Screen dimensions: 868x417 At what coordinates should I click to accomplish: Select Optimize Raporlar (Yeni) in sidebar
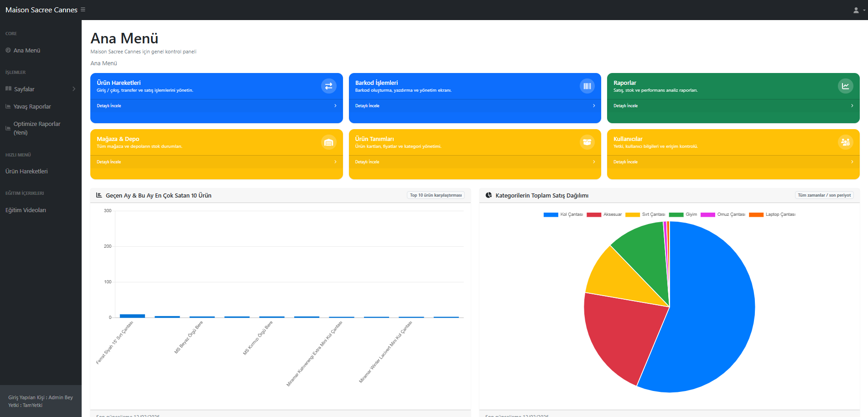[x=36, y=128]
